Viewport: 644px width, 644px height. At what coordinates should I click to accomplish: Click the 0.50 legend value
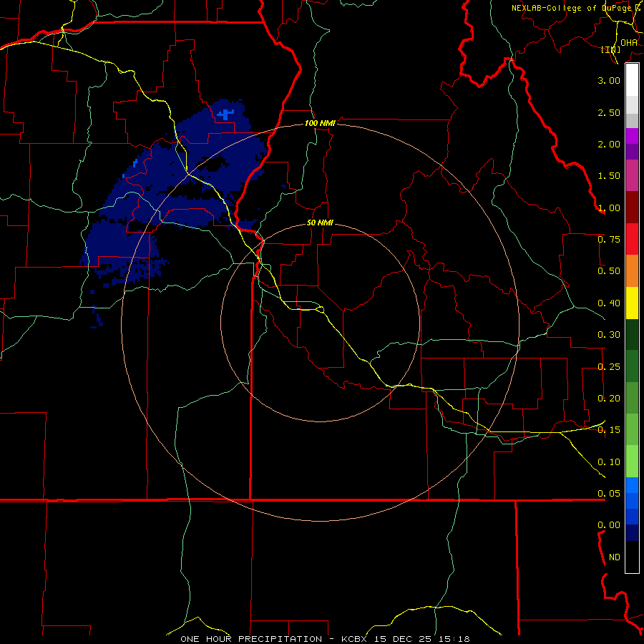pos(609,271)
